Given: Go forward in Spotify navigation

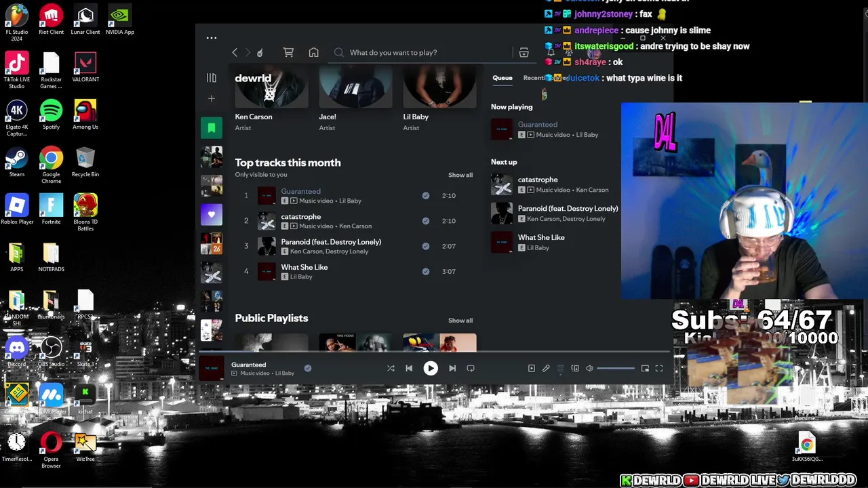Looking at the screenshot, I should [248, 52].
